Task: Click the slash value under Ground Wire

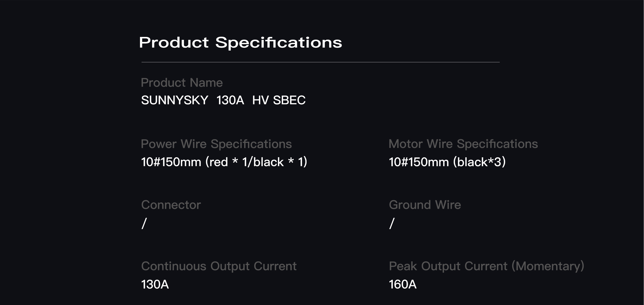Action: tap(392, 223)
